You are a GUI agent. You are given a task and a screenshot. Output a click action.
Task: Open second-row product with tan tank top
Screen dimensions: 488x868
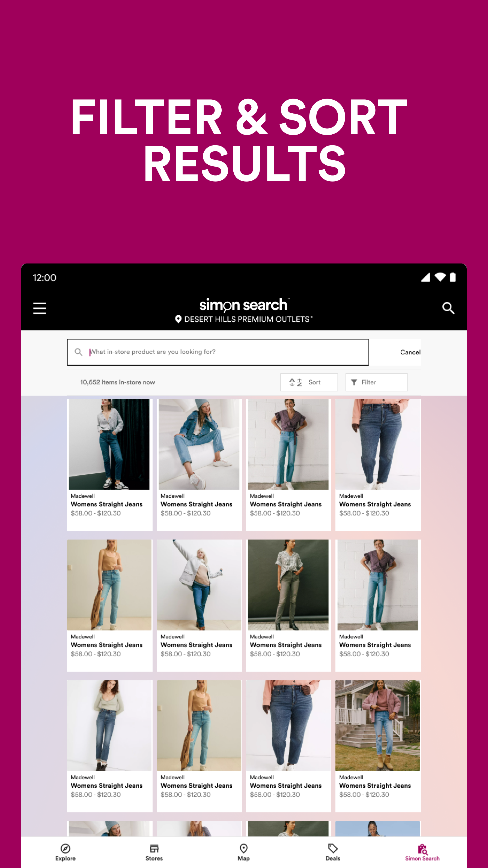pos(109,605)
